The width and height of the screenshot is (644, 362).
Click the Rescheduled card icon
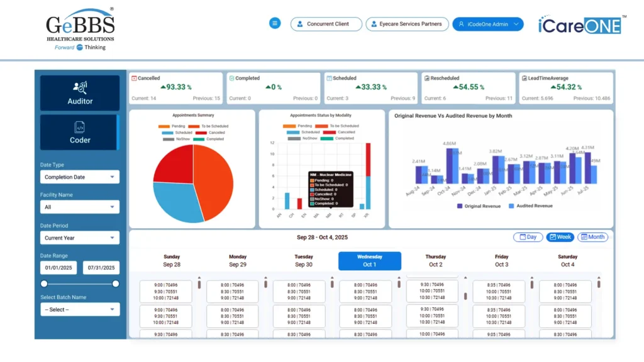tap(427, 79)
